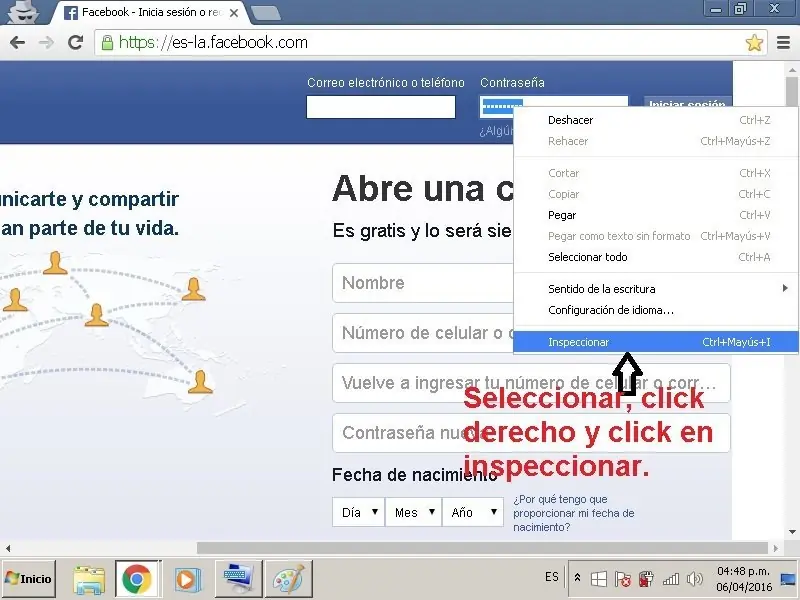
Task: Click horizontal scrollbar left arrow
Action: click(x=8, y=548)
